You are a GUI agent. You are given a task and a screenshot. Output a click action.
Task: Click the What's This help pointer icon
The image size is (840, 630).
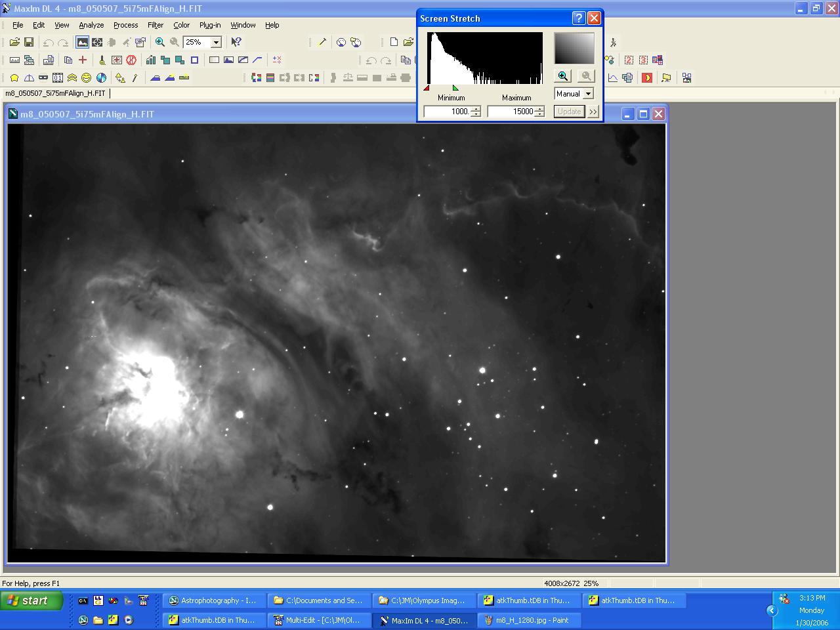(236, 42)
